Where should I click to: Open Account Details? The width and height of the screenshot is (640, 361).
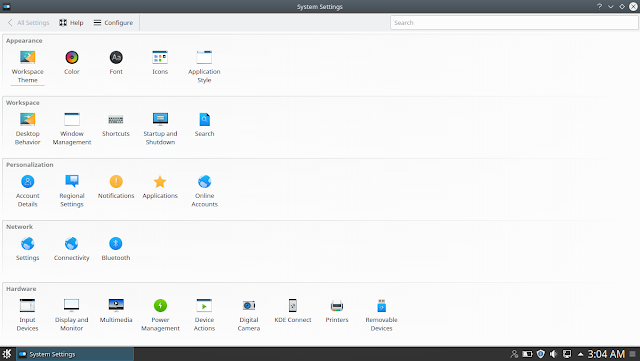click(27, 191)
